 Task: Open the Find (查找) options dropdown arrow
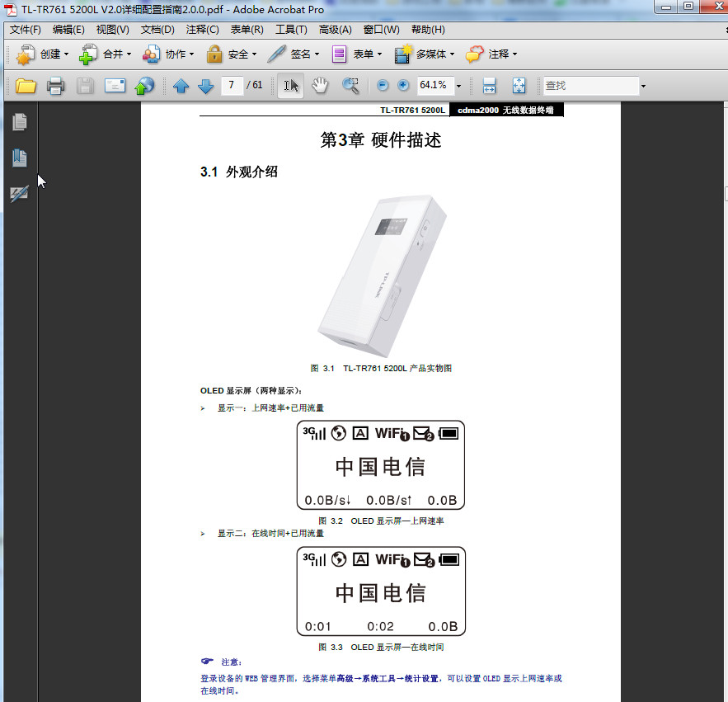point(644,86)
